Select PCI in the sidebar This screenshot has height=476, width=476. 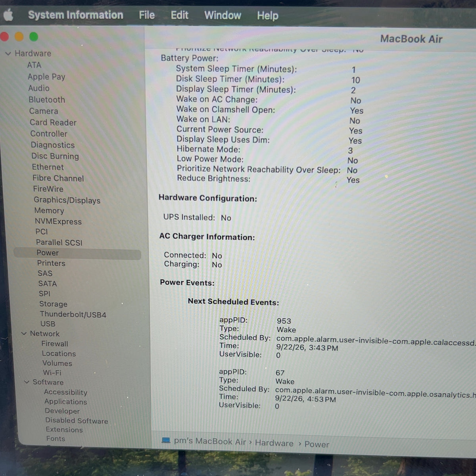(42, 232)
